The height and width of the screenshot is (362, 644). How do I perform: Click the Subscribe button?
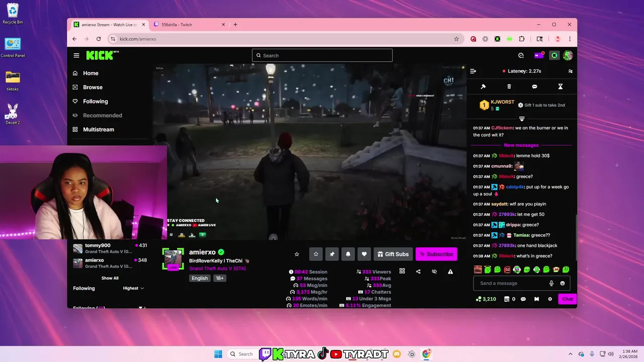pyautogui.click(x=436, y=254)
